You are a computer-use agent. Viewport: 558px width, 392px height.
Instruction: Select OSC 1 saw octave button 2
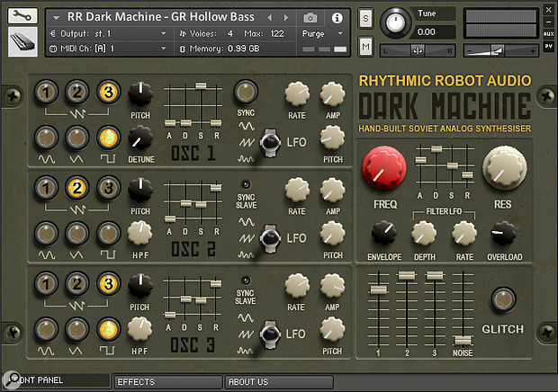(76, 92)
